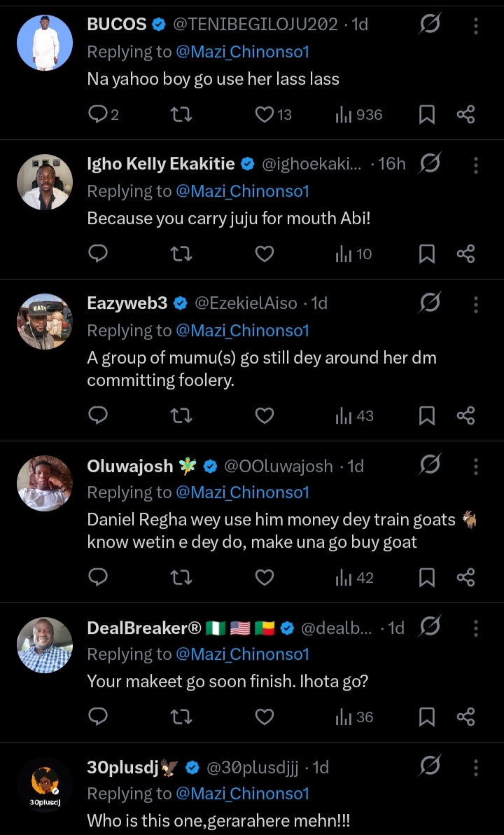Image resolution: width=504 pixels, height=835 pixels.
Task: Open more options for Eazyweb3's reply
Action: [x=476, y=304]
